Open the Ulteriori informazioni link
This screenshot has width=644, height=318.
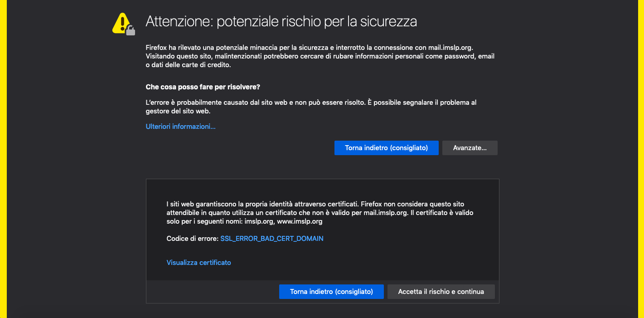pos(180,127)
